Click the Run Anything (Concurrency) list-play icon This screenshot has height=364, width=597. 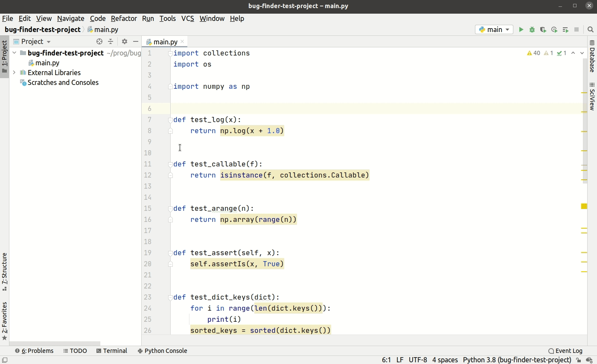pos(565,29)
